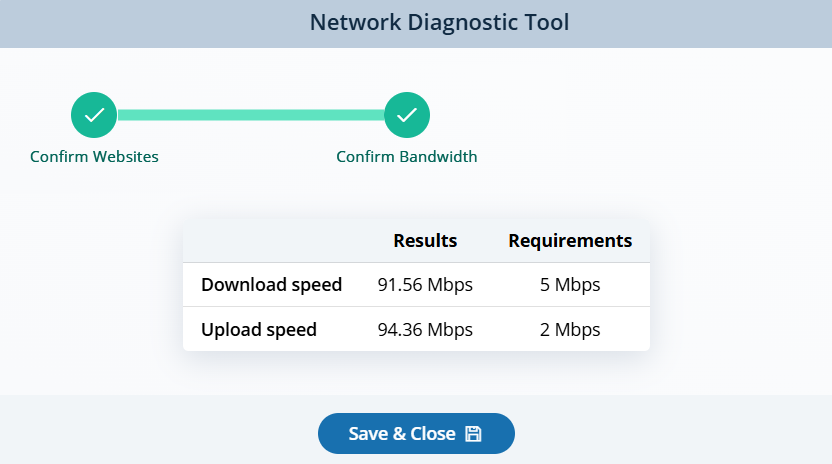Click the Network Diagnostic Tool title
This screenshot has height=464, width=832.
439,22
